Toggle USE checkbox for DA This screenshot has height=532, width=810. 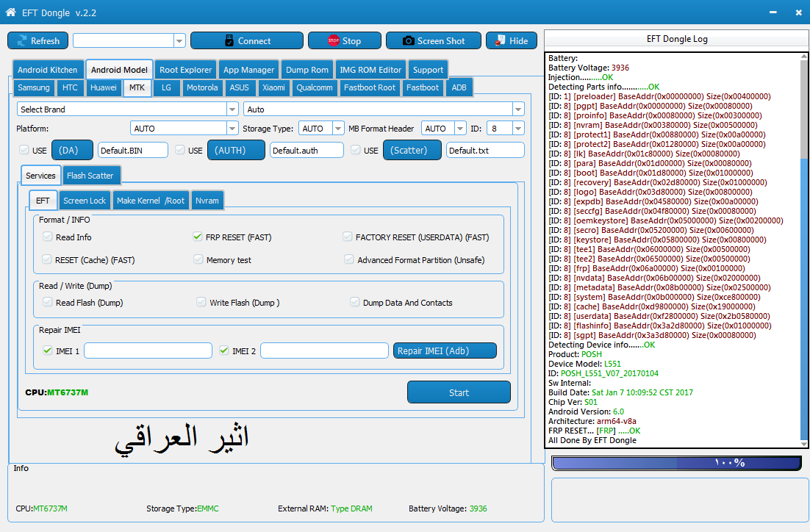click(24, 151)
